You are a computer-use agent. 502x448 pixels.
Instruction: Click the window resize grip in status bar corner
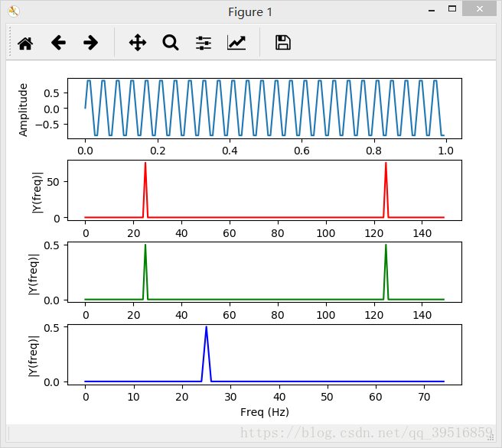click(x=491, y=437)
